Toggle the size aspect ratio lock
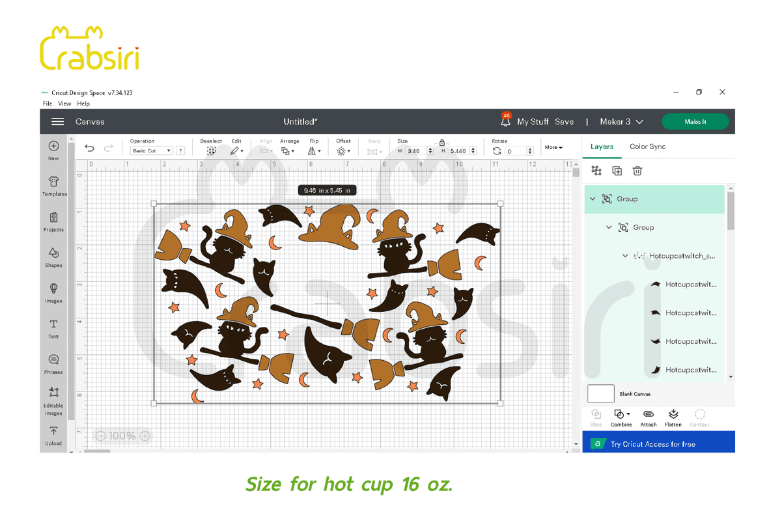This screenshot has height=532, width=769. (442, 142)
